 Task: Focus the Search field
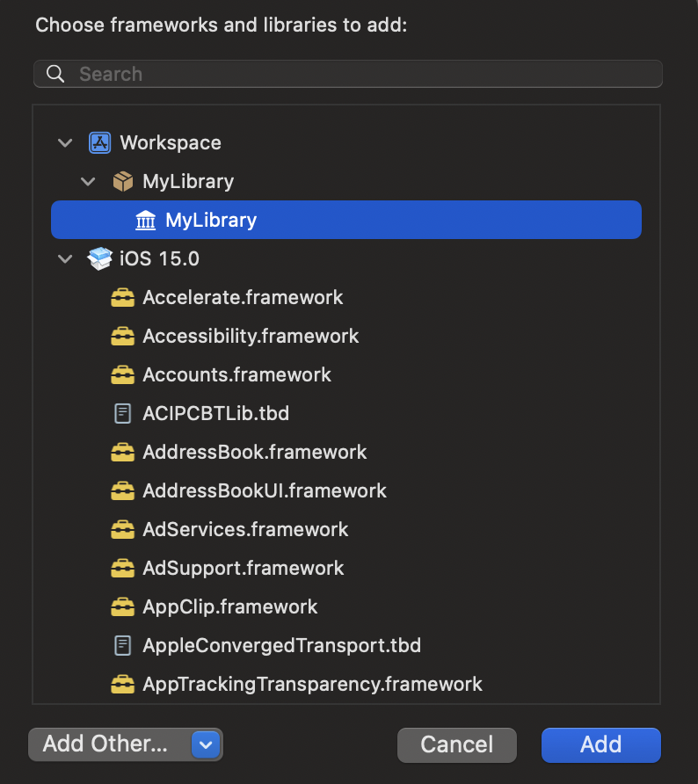[348, 74]
